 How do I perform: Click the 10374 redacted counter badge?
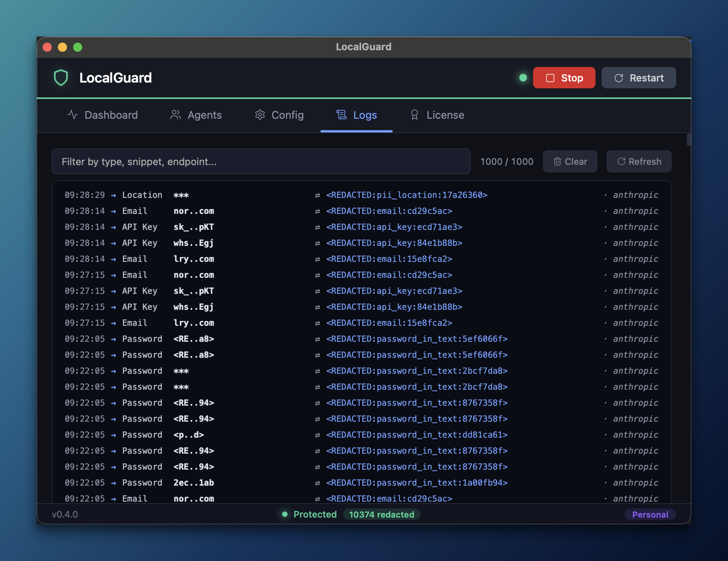[382, 514]
